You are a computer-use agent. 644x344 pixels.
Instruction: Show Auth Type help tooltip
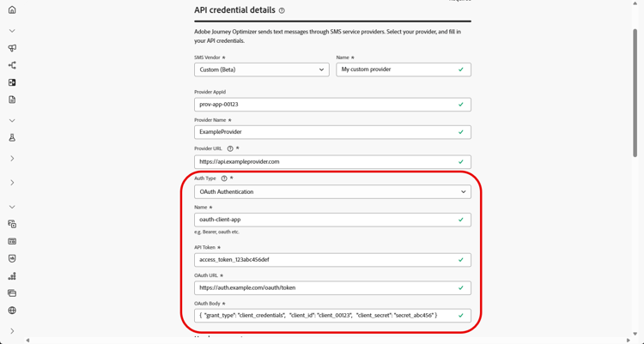[224, 178]
